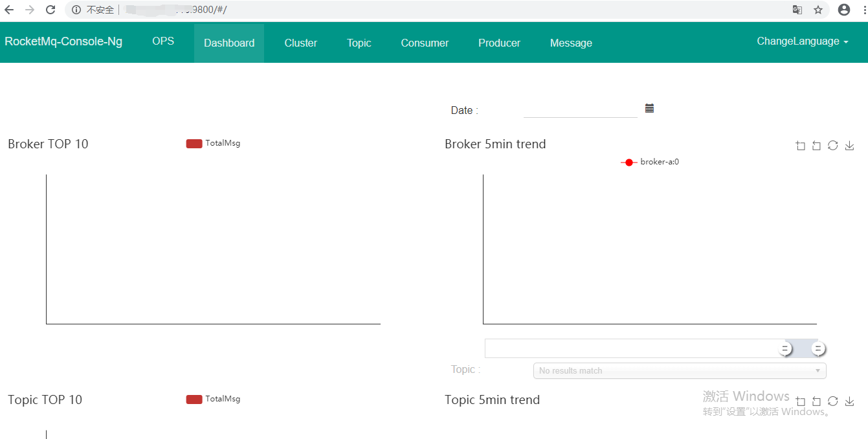Click the browser forward arrow
The height and width of the screenshot is (439, 868).
tap(30, 10)
